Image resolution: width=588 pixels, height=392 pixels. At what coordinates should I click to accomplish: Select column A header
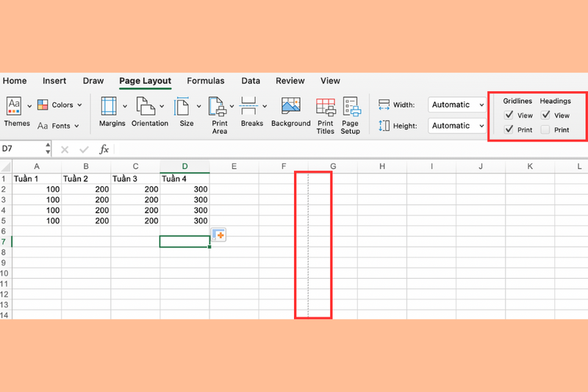point(36,166)
